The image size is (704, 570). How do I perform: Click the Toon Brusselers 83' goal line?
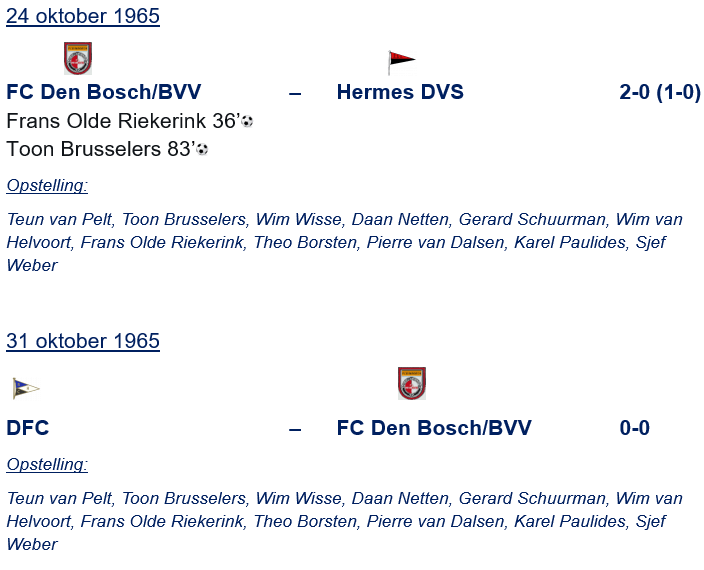point(100,149)
